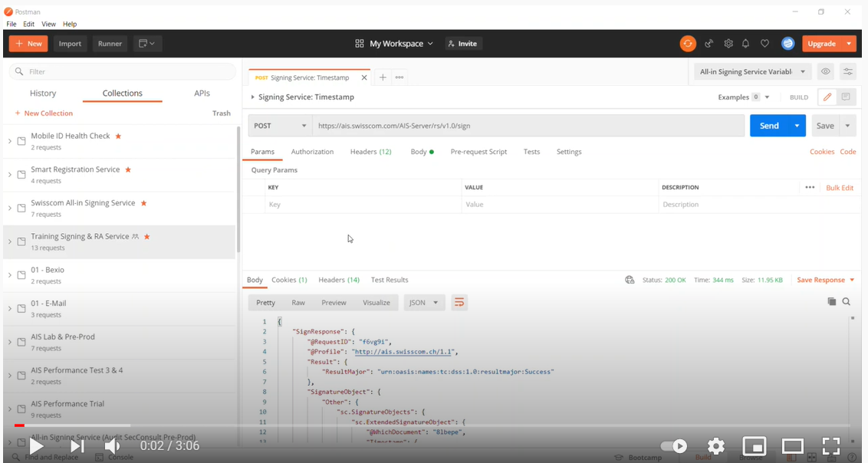
Task: Open the query params column options ellipsis
Action: [x=810, y=188]
